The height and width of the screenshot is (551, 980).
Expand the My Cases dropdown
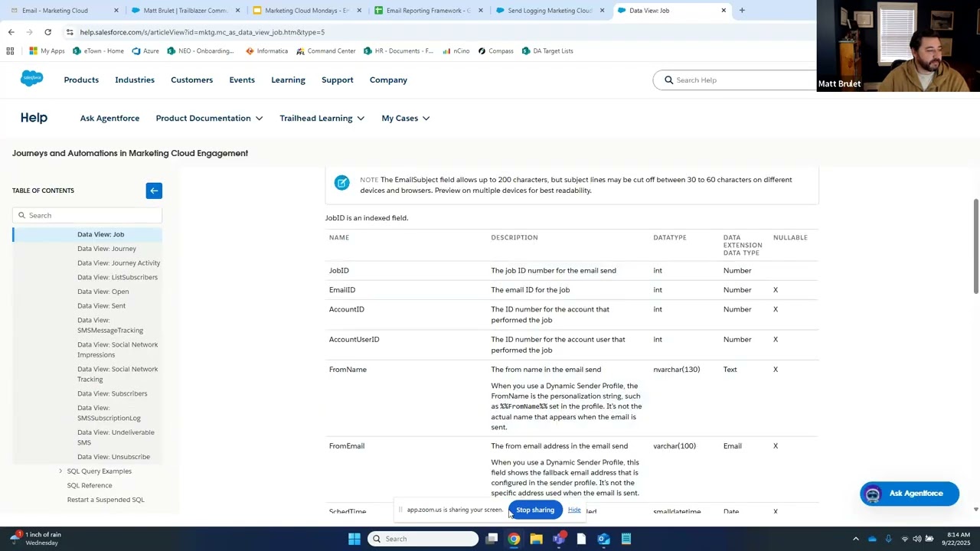pyautogui.click(x=406, y=118)
